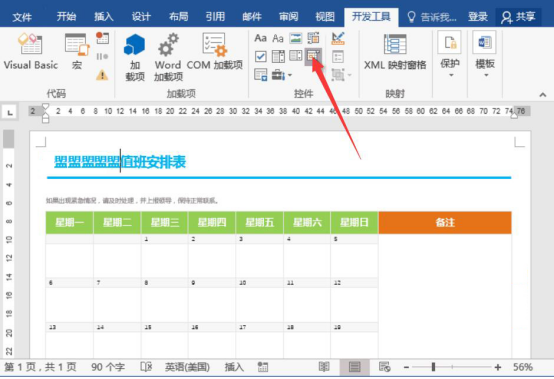Select the 备注 header cell
This screenshot has height=379, width=554.
coord(445,223)
